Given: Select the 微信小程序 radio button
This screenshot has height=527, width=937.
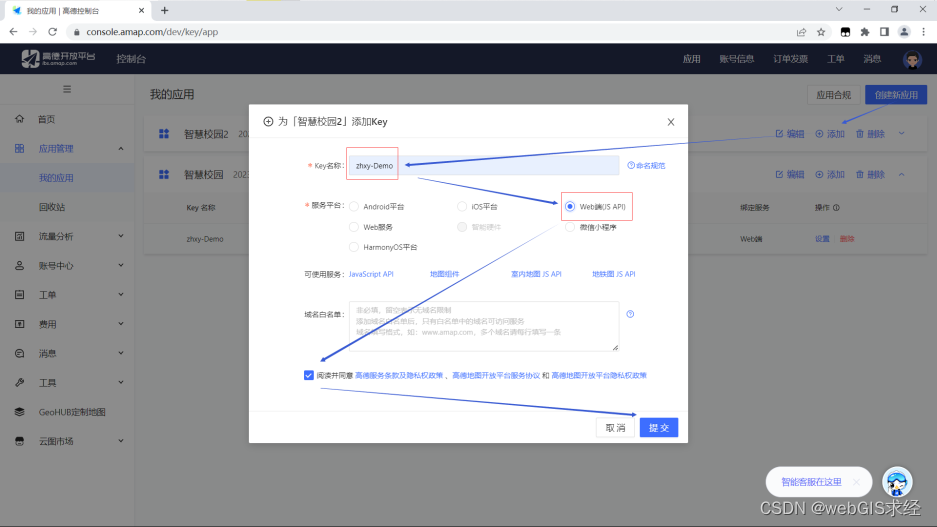Looking at the screenshot, I should 570,227.
